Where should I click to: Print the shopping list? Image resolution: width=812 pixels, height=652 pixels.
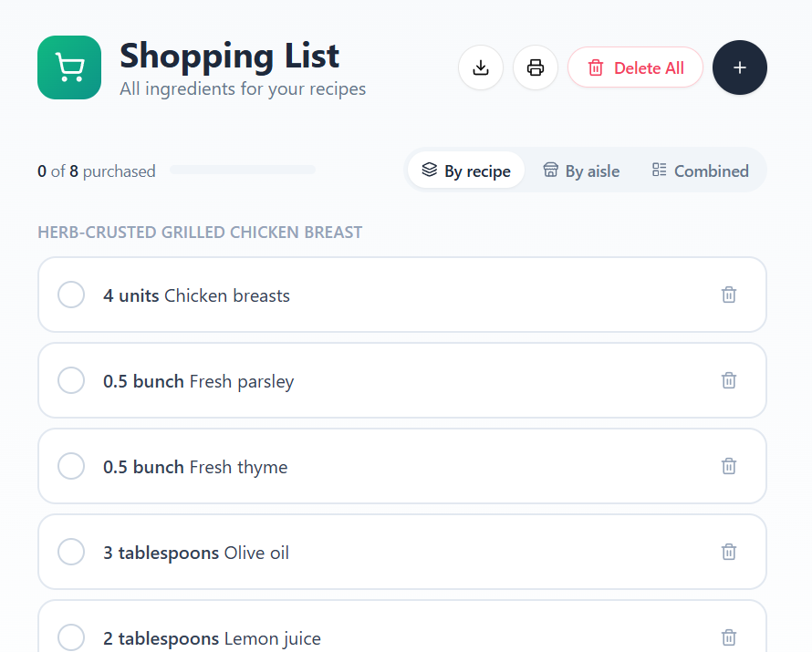536,67
